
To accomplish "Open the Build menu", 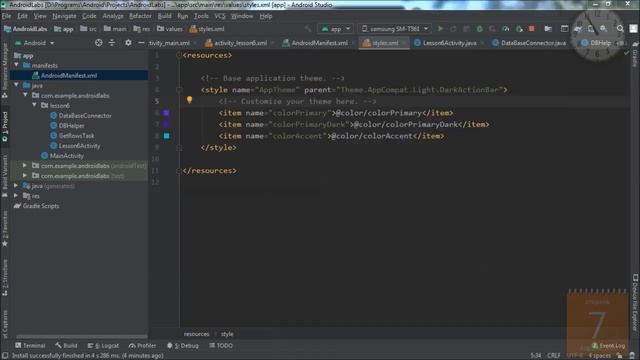I will coord(164,16).
